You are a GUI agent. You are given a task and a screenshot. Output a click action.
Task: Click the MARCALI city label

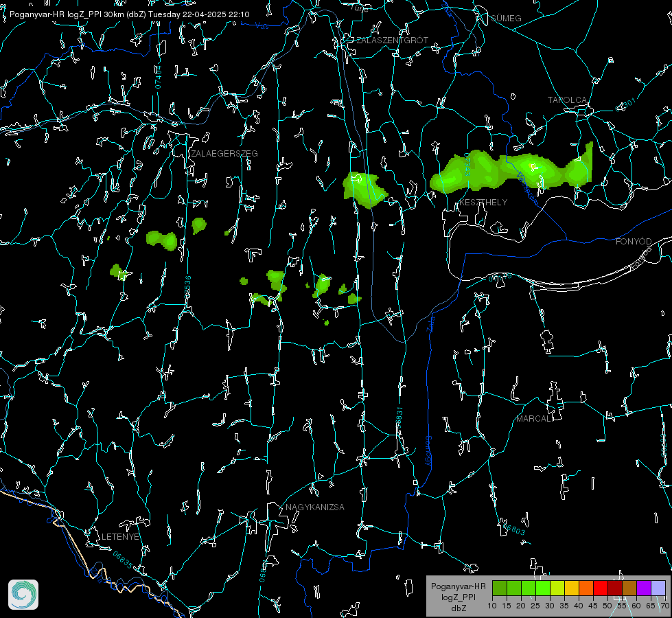[x=535, y=419]
